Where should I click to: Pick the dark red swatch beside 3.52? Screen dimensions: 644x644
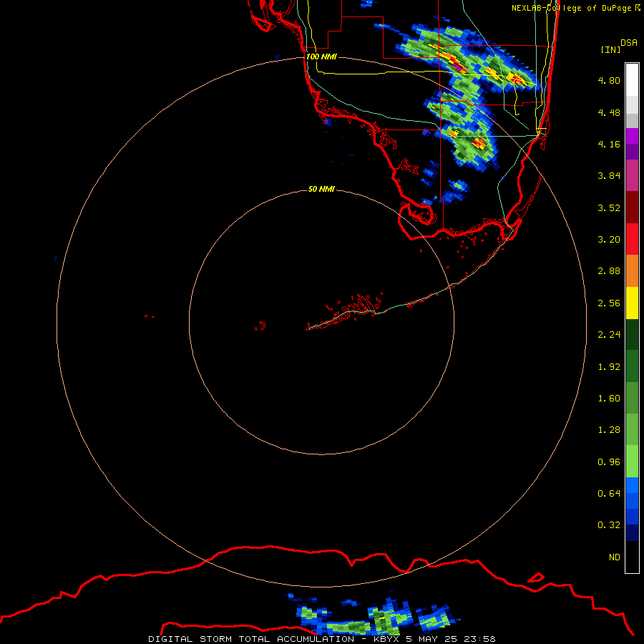(x=632, y=208)
